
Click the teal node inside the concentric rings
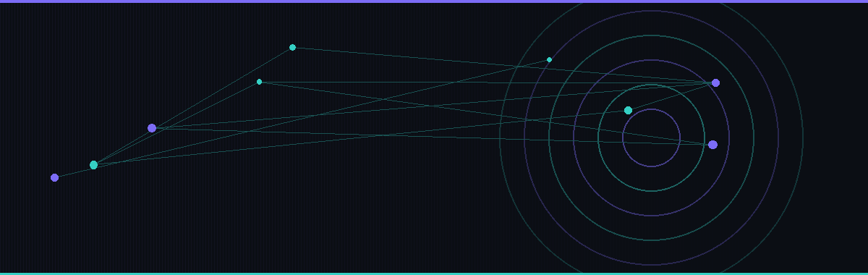point(628,110)
